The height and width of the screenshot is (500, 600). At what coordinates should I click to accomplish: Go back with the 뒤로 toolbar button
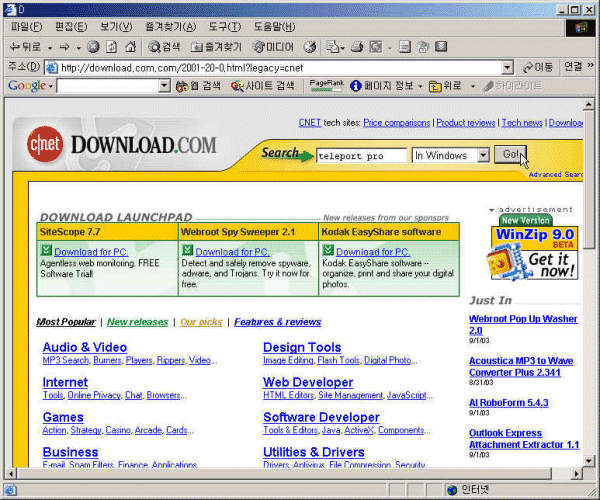25,47
